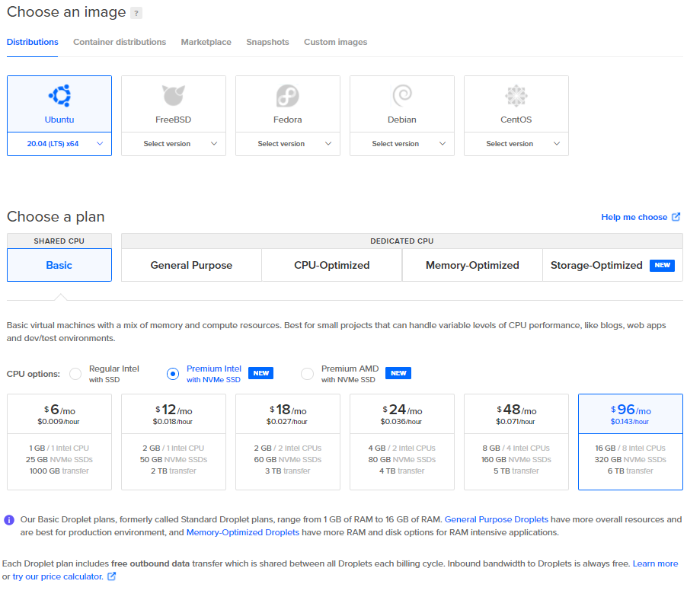The image size is (687, 616).
Task: Choose the $96/mo droplet plan
Action: coord(631,442)
